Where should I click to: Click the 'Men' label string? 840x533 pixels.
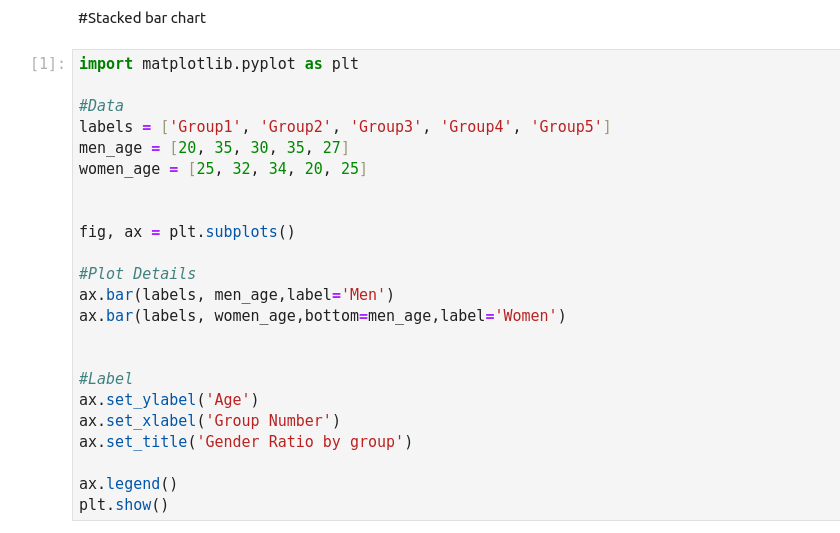[x=363, y=295]
